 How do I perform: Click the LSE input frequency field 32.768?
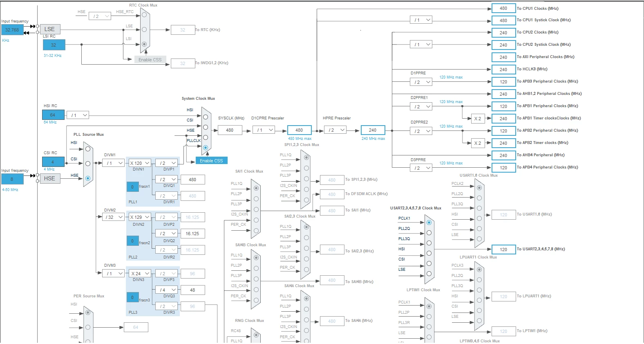coord(12,30)
